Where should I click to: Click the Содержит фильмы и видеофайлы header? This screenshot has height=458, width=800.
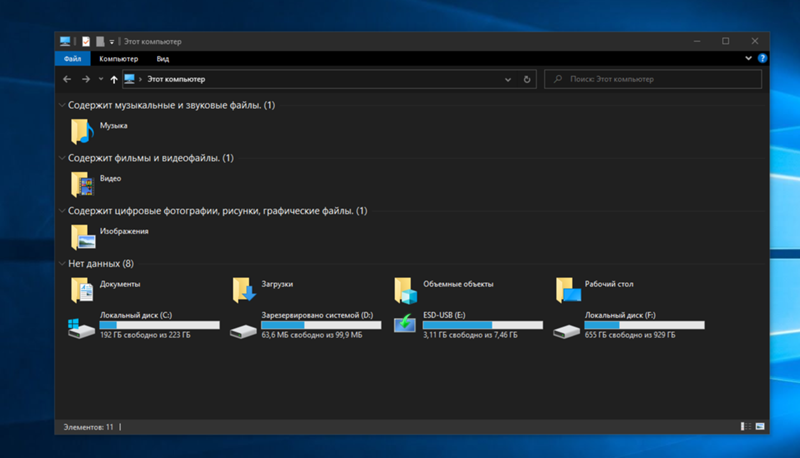pyautogui.click(x=151, y=158)
